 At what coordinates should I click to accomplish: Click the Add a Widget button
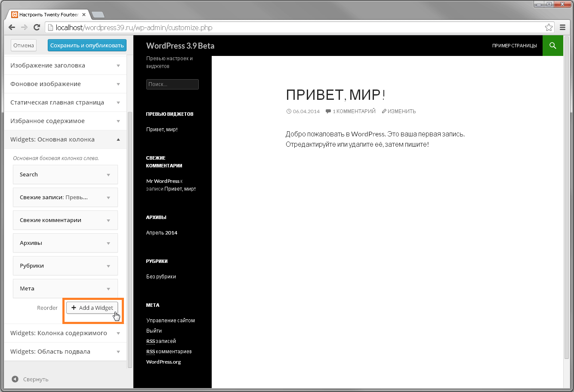pos(92,308)
